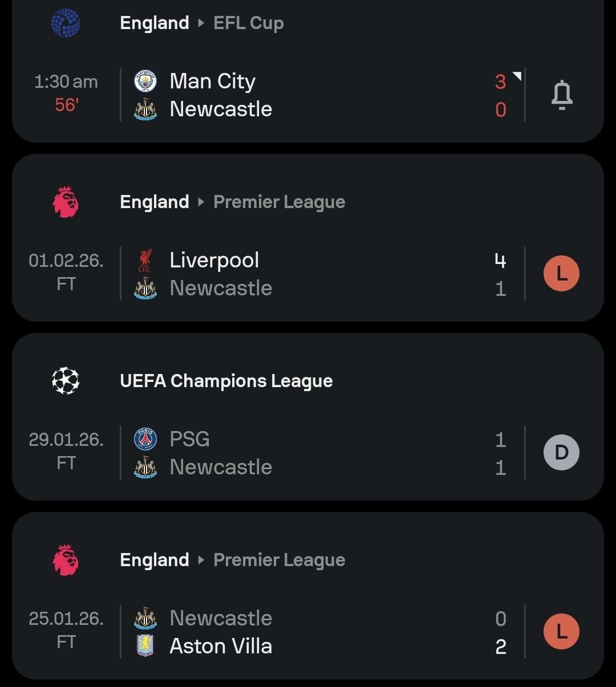The image size is (616, 687).
Task: Click the Aston Villa club crest
Action: coord(145,646)
